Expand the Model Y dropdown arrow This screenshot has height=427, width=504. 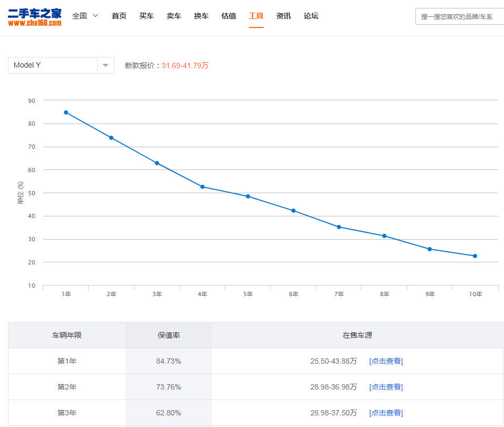pyautogui.click(x=105, y=65)
